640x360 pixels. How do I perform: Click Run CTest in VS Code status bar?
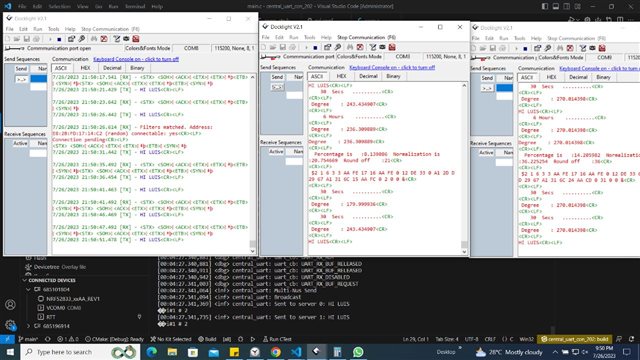(277, 339)
